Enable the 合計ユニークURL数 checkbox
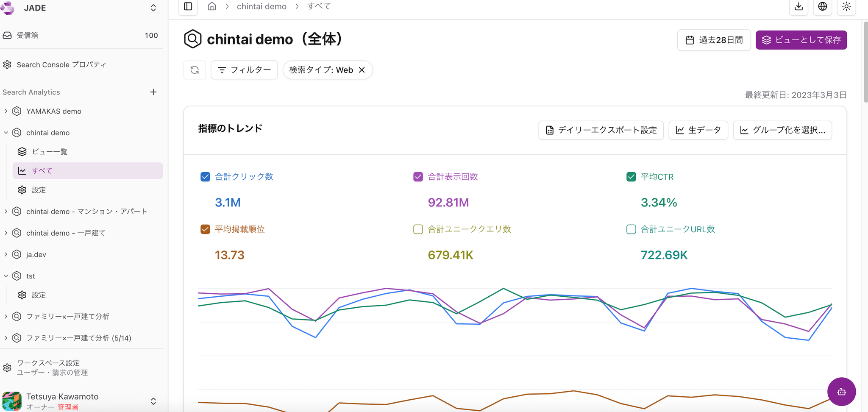The height and width of the screenshot is (412, 868). tap(631, 229)
